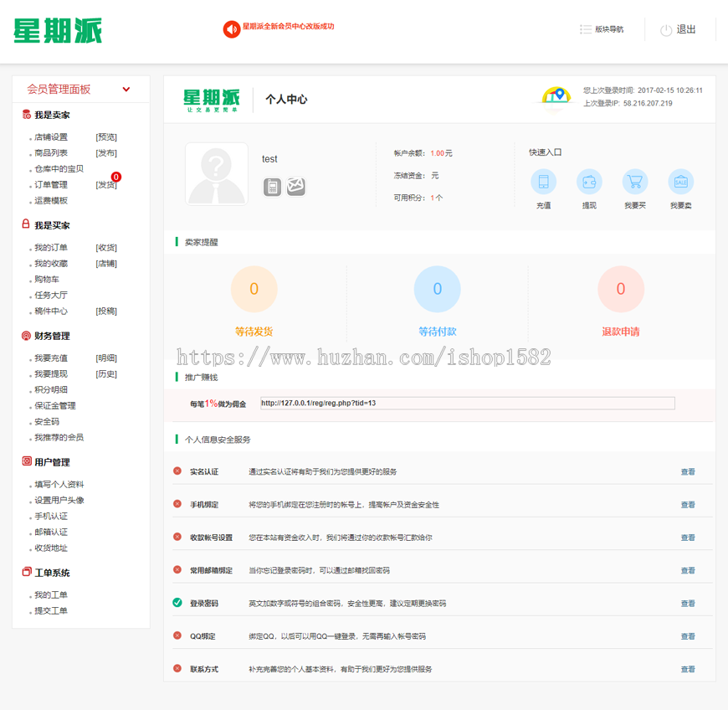Open 提交工单 in the ticket system
Viewport: 728px width, 710px height.
[51, 611]
